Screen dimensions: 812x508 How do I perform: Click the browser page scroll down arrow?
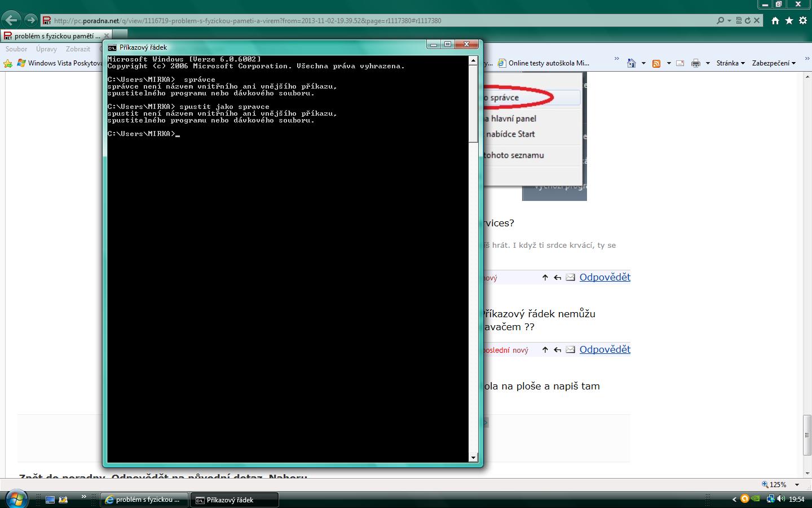pyautogui.click(x=807, y=472)
